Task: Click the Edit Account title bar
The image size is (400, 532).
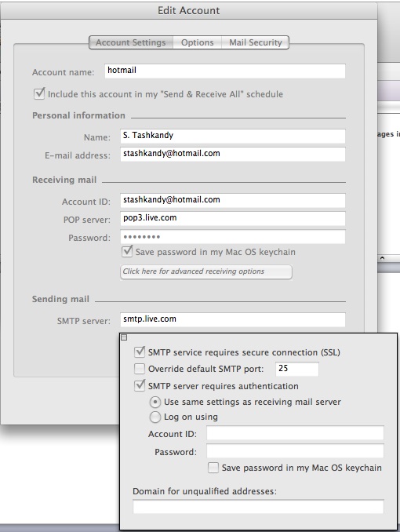Action: [189, 10]
